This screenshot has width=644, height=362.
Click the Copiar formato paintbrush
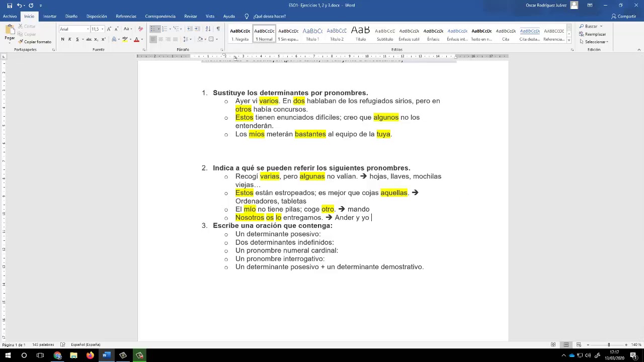35,42
